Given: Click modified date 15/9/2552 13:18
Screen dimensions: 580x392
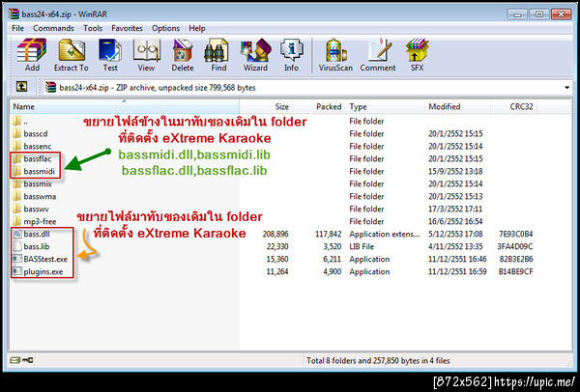Looking at the screenshot, I should pos(455,171).
